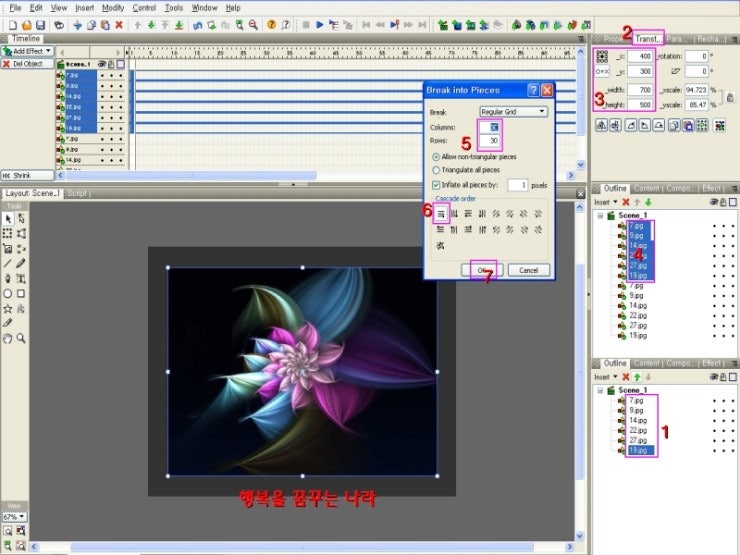Image resolution: width=740 pixels, height=555 pixels.
Task: Choose the Rectangle tool
Action: pos(21,294)
